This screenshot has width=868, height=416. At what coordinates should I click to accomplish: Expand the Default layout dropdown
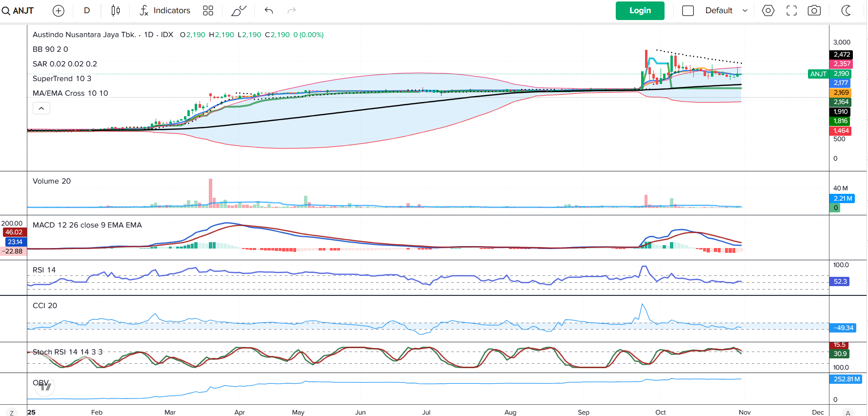[x=727, y=11]
